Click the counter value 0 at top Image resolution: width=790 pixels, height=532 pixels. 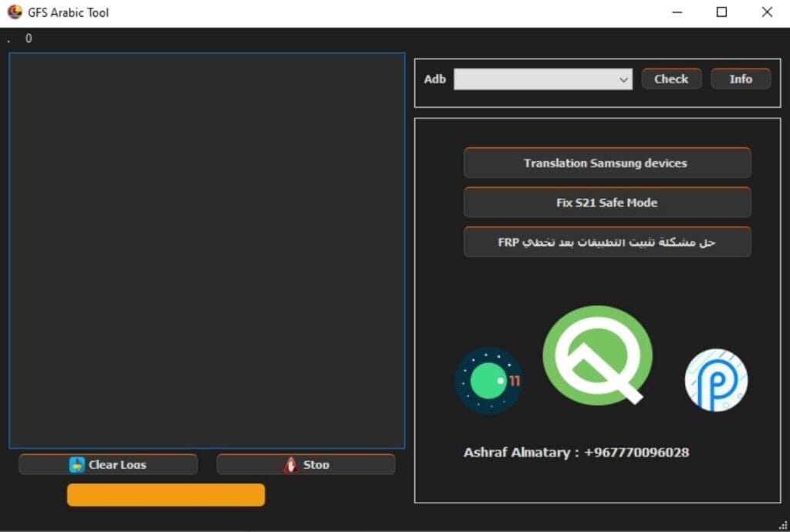(x=29, y=39)
